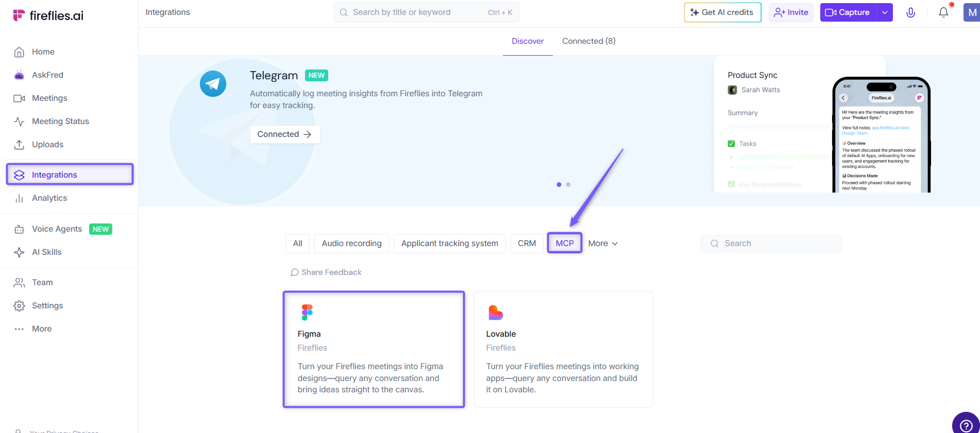Open the Lovable integration card
Image resolution: width=980 pixels, height=433 pixels.
coord(564,350)
